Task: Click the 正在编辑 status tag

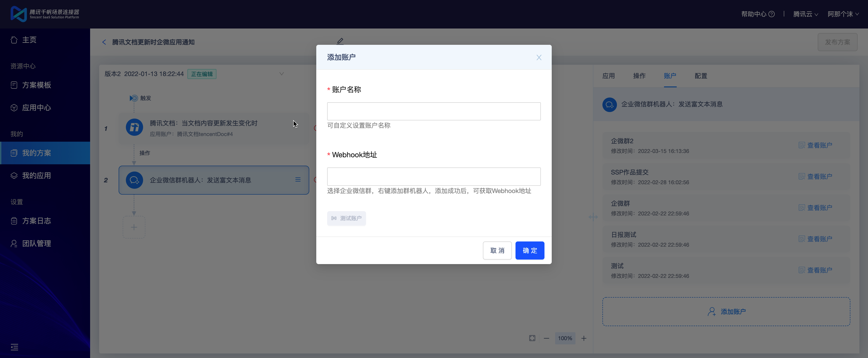Action: coord(202,74)
